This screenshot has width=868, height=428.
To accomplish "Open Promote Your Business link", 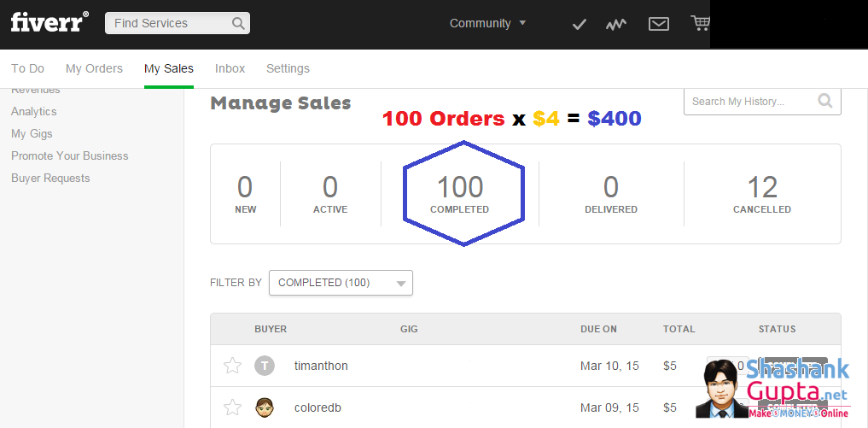I will [x=70, y=155].
